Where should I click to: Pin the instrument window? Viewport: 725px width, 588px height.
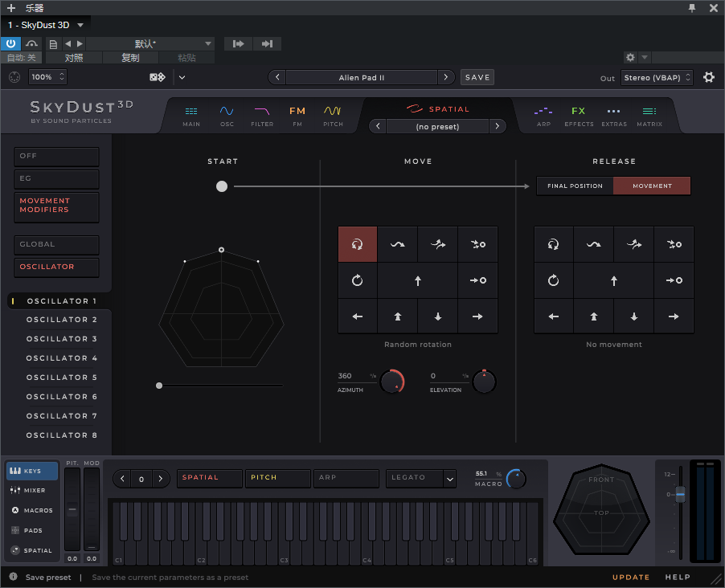coord(692,8)
